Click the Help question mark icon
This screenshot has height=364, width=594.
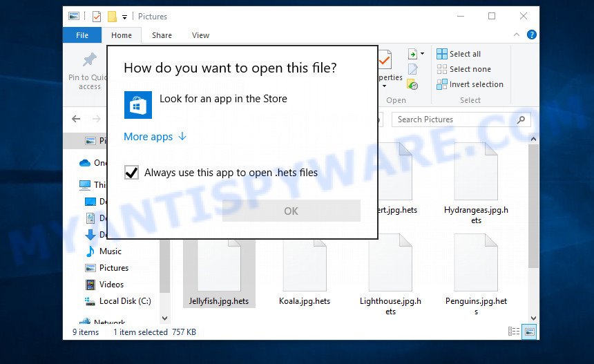click(x=531, y=35)
